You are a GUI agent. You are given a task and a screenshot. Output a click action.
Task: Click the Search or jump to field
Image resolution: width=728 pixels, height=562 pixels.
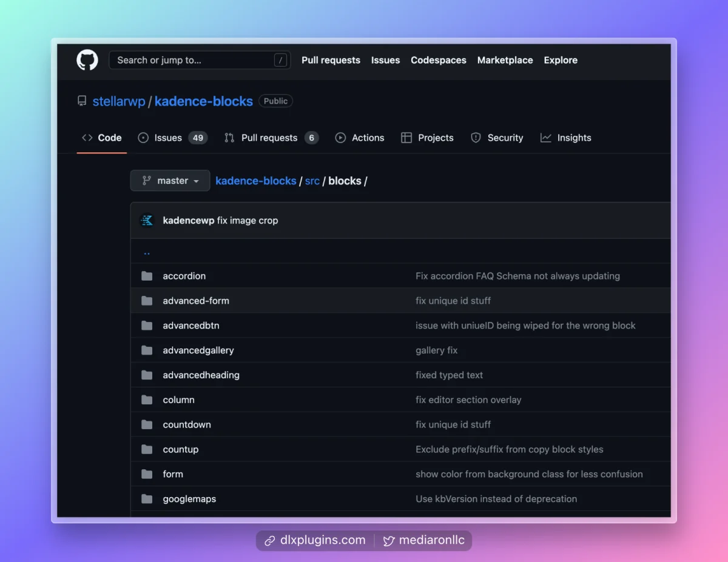pos(191,60)
